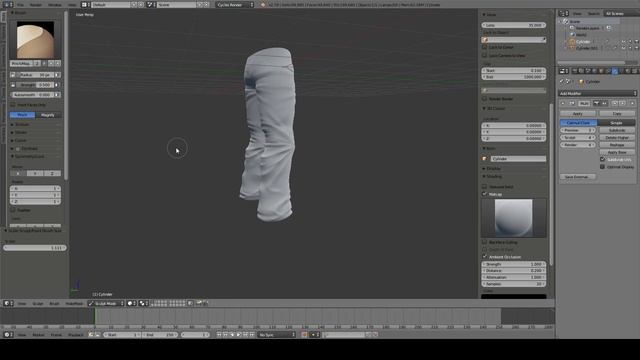Toggle Multires modifier viewport visibility
Screen dimensions: 640x360
pyautogui.click(x=604, y=103)
